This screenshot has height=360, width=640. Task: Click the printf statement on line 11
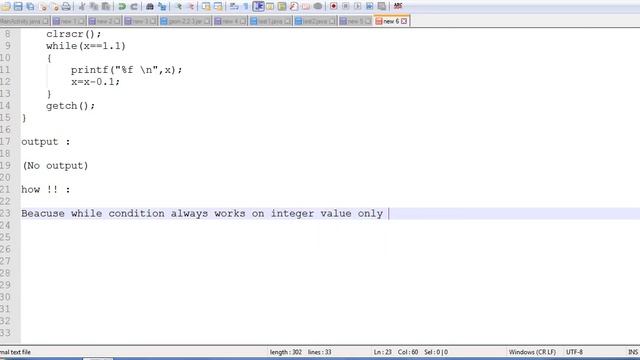127,70
